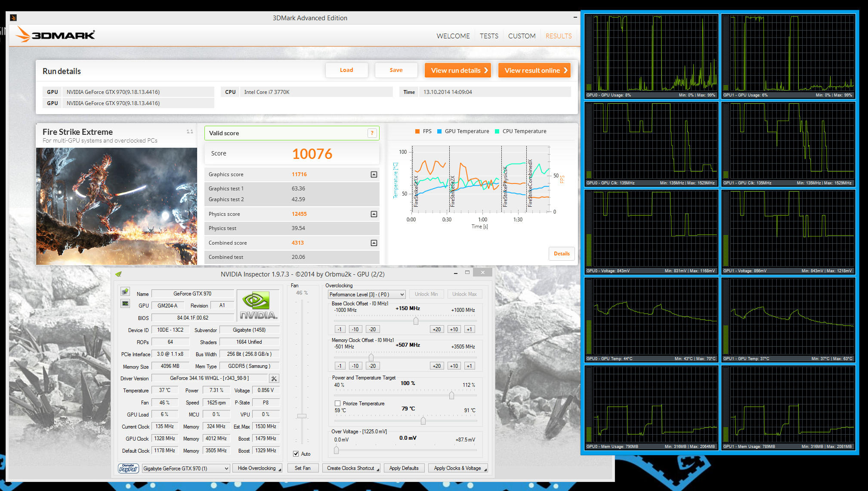868x491 pixels.
Task: Click -10 under Base Clock Offset
Action: point(355,329)
